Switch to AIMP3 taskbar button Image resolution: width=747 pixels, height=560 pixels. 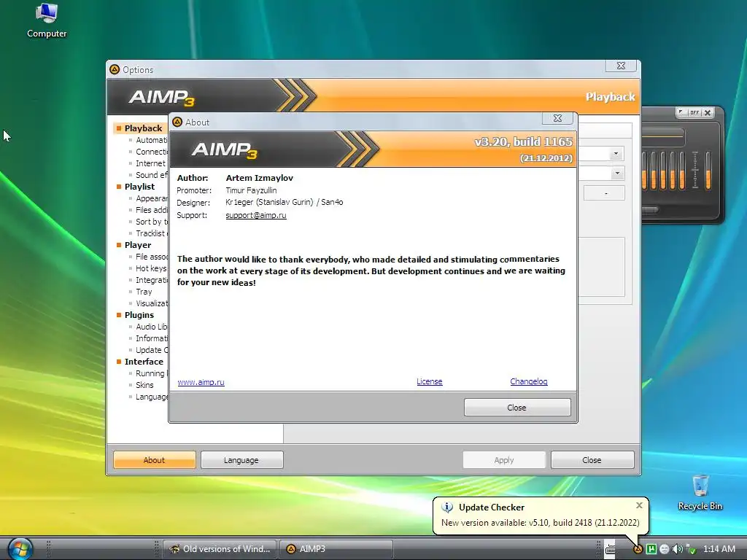coord(336,549)
